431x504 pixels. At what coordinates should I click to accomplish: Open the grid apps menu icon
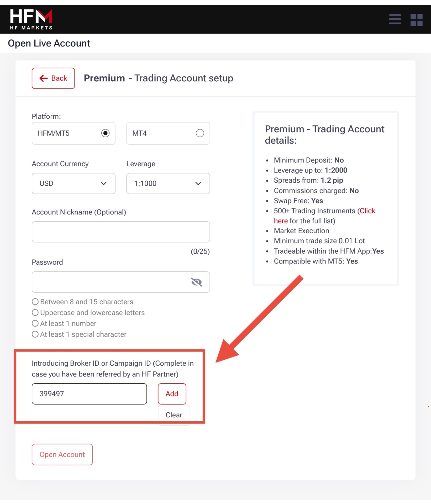pyautogui.click(x=416, y=20)
